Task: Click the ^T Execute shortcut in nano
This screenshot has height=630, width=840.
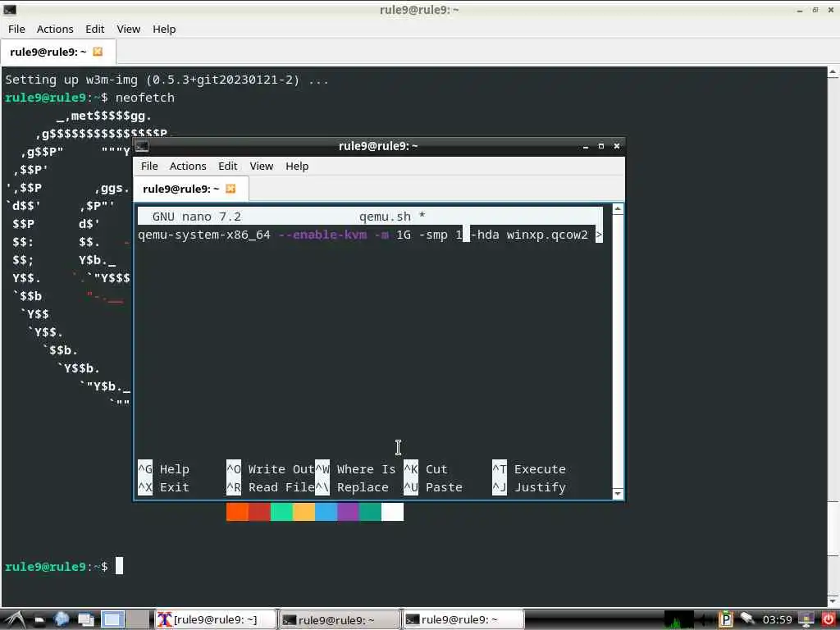Action: pos(529,469)
